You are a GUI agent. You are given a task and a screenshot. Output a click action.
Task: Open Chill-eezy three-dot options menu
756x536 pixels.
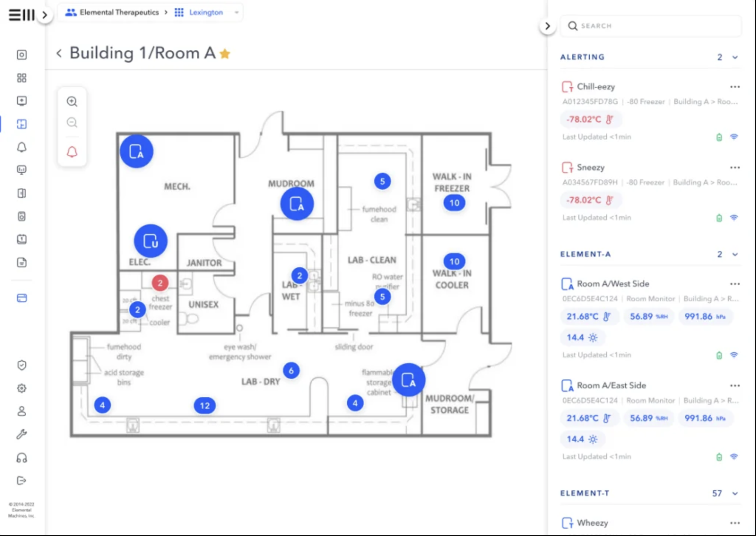click(x=735, y=87)
